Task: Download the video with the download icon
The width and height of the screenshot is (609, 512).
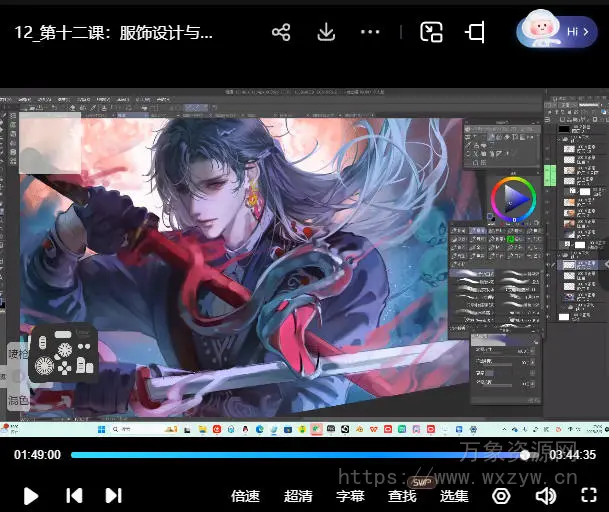Action: (x=326, y=33)
